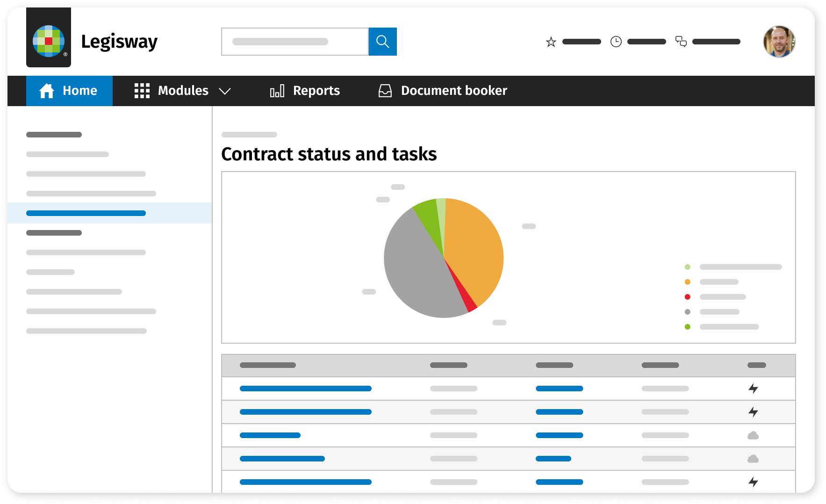Viewport: 826px width, 504px height.
Task: Click the user profile avatar
Action: (x=779, y=42)
